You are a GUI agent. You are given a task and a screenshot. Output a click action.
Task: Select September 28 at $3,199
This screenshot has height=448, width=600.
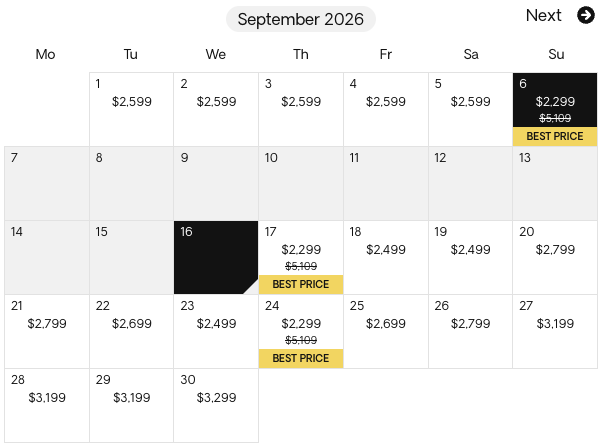[47, 405]
